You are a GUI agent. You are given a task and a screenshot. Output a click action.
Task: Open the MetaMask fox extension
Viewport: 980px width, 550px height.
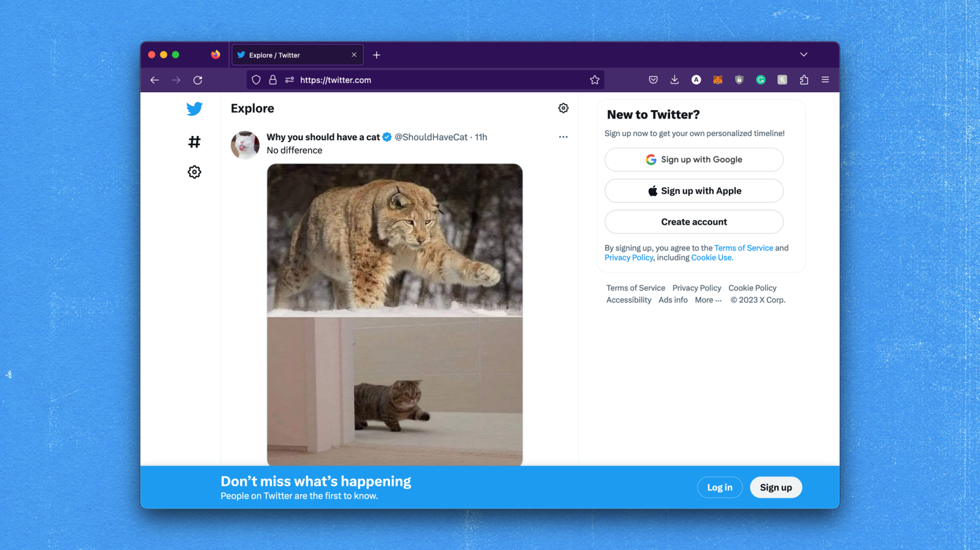point(717,80)
